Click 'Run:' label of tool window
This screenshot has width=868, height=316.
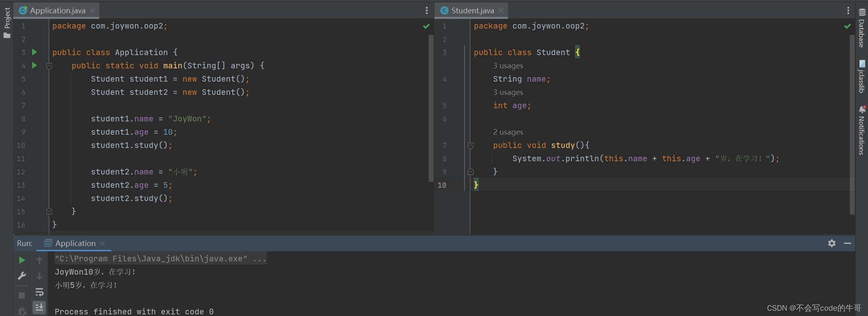pyautogui.click(x=25, y=243)
